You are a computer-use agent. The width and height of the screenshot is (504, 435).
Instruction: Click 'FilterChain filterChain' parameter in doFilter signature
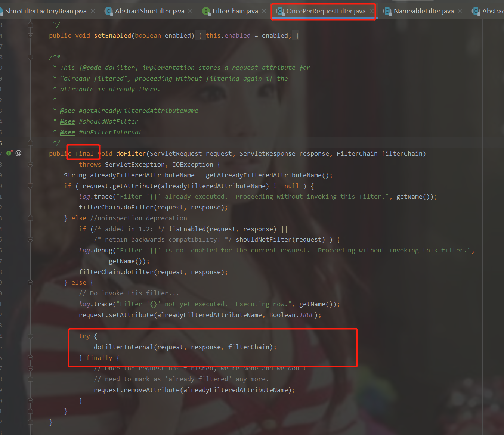(379, 153)
